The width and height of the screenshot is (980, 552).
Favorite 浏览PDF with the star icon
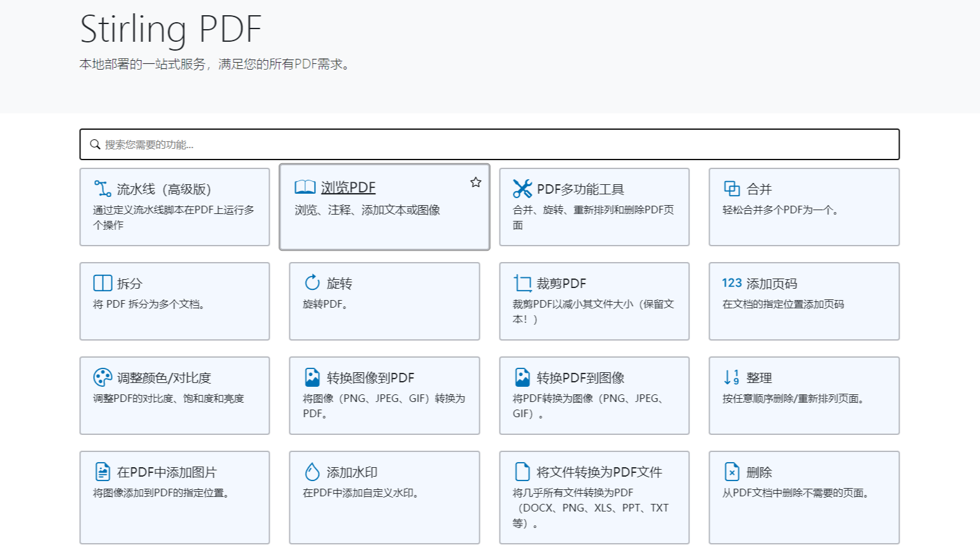pyautogui.click(x=475, y=182)
